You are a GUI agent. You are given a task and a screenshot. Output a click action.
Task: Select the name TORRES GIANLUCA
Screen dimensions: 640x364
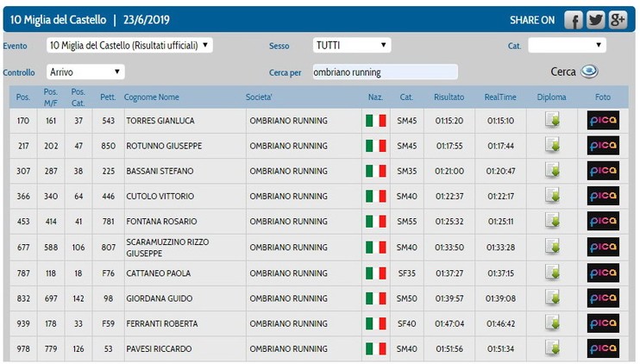[x=160, y=121]
